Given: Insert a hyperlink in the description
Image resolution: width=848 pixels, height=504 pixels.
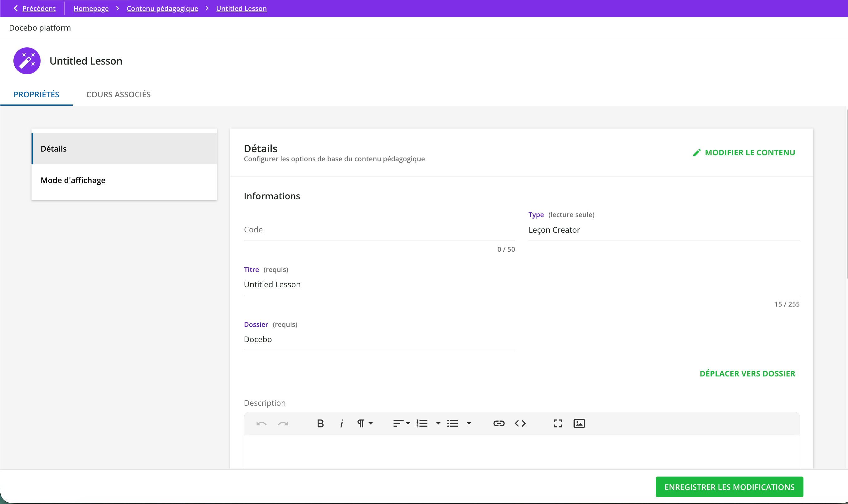Looking at the screenshot, I should click(x=498, y=423).
